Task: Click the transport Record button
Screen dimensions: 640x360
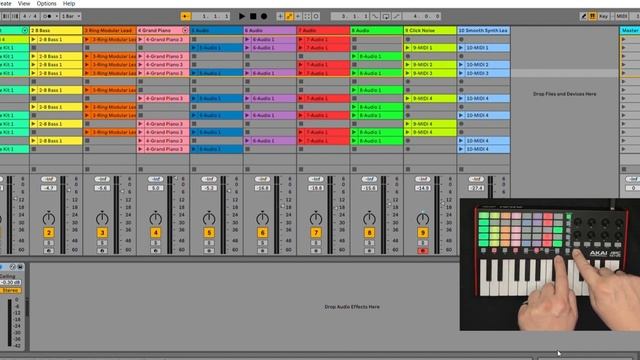Action: [x=264, y=16]
